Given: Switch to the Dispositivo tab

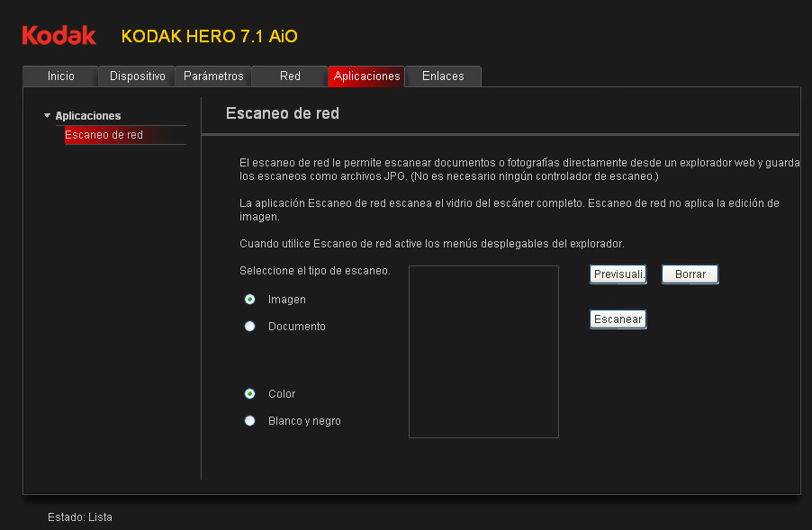Looking at the screenshot, I should (137, 76).
